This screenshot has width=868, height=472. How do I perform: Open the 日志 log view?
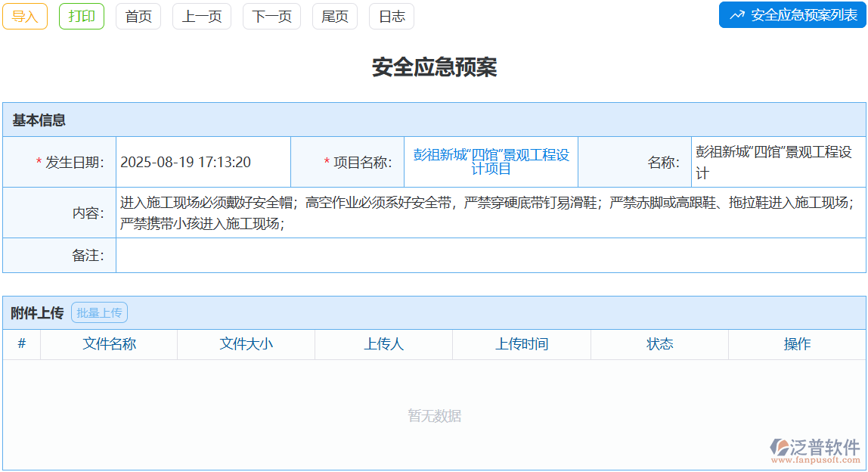pos(391,15)
